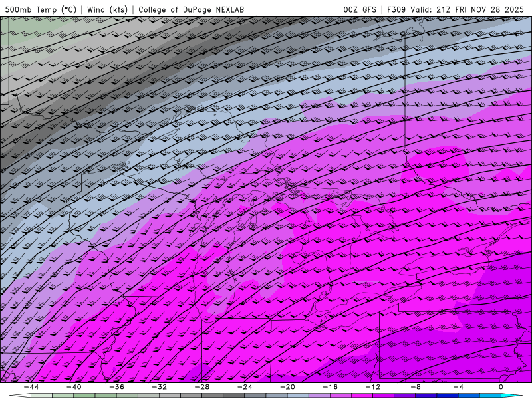Click the -8 color scale label
The image size is (532, 399).
tap(416, 387)
